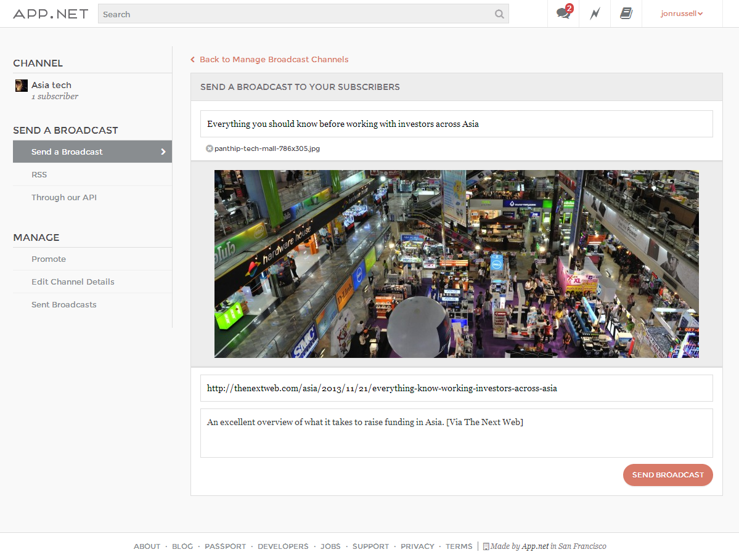
Task: Click the Asia tech channel name
Action: [x=51, y=85]
